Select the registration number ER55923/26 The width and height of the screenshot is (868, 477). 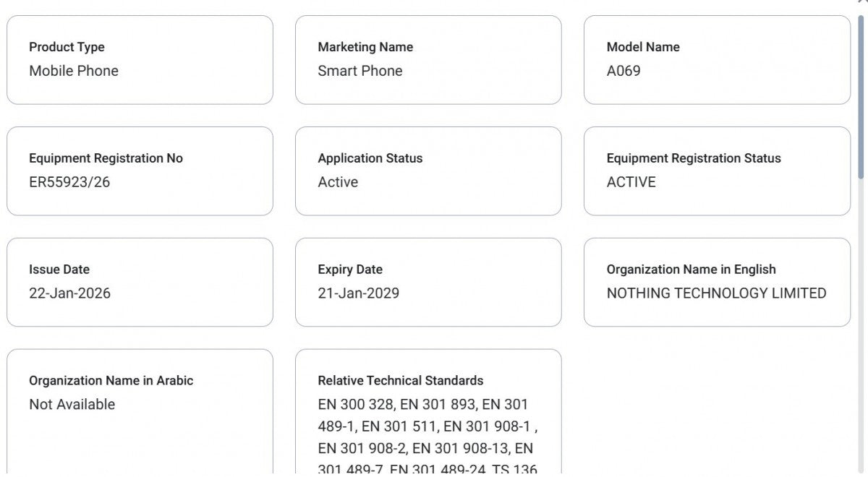(x=69, y=182)
